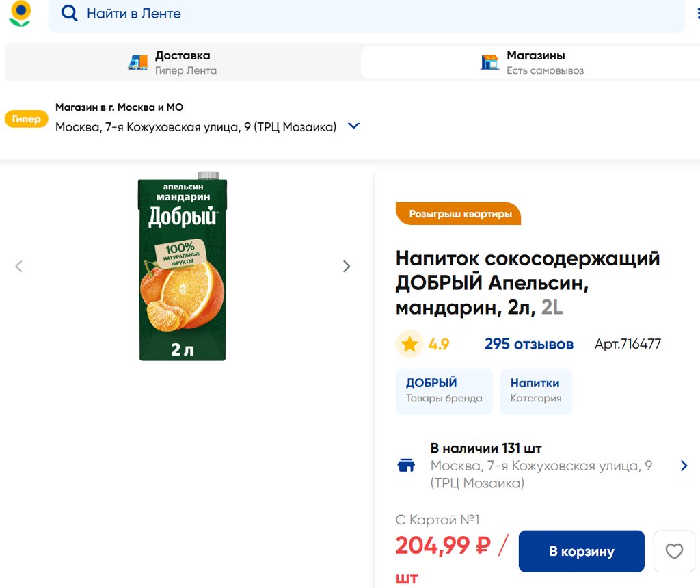Image resolution: width=700 pixels, height=588 pixels.
Task: Click the store building icon
Action: pos(489,62)
